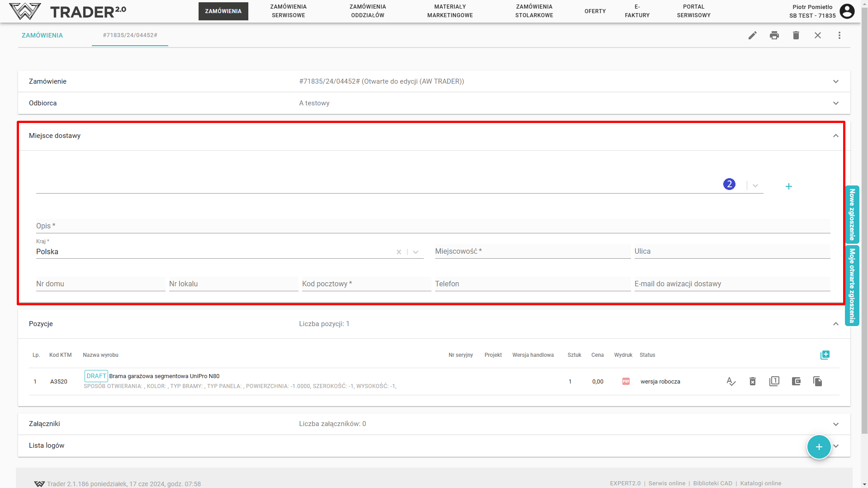Clear the Polska country selection
The image size is (868, 488).
tap(398, 252)
